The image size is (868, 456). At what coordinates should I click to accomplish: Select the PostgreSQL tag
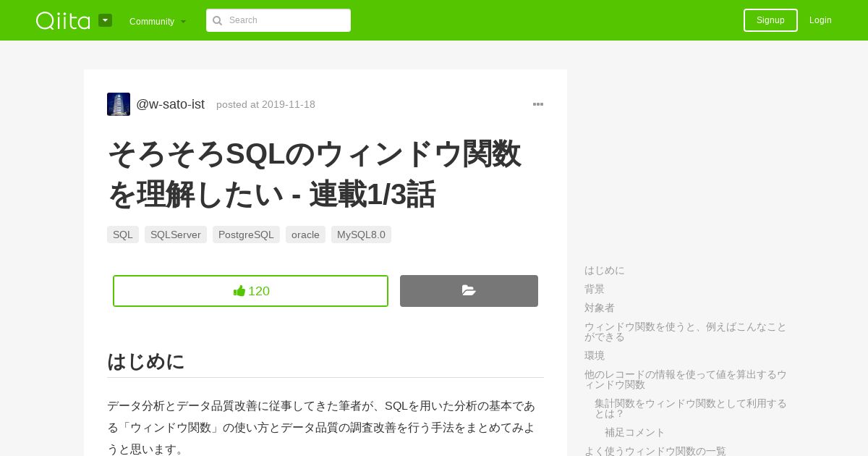[246, 235]
